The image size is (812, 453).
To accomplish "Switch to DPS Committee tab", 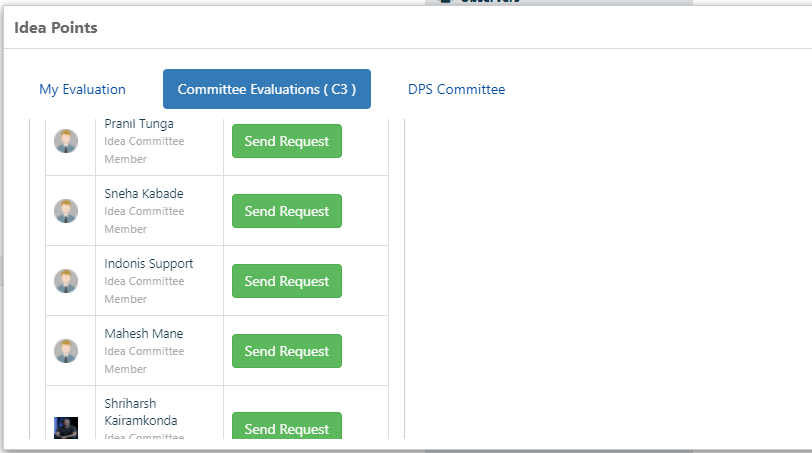I will 456,89.
